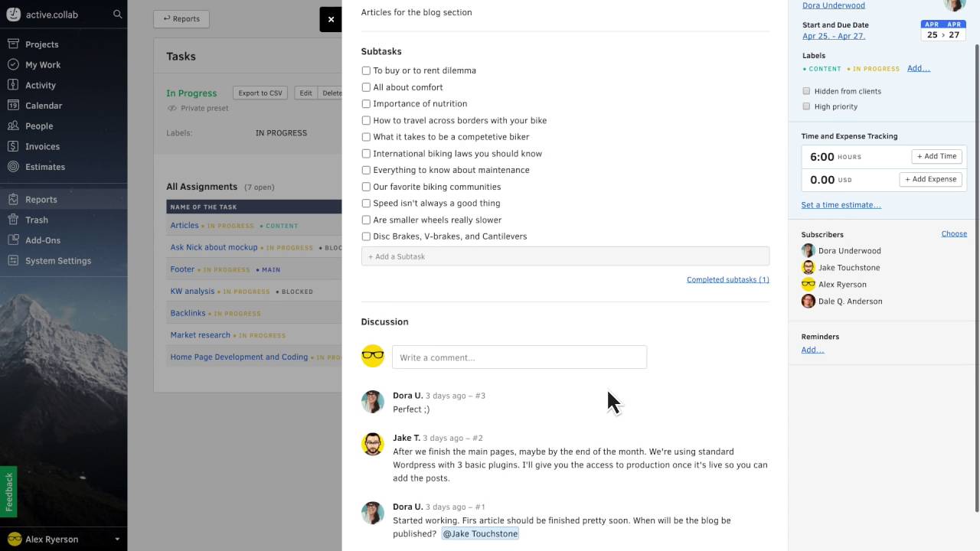Go to Invoices via its icon
Image resolution: width=980 pixels, height=551 pixels.
(x=13, y=146)
